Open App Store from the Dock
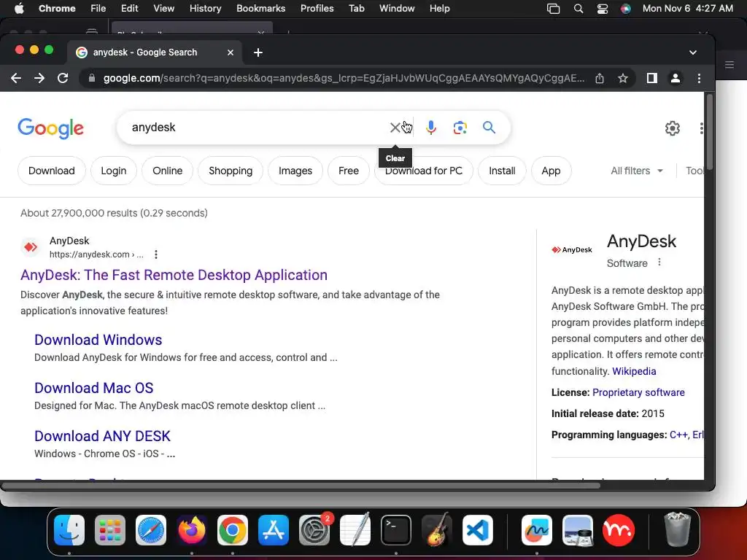 (x=274, y=530)
